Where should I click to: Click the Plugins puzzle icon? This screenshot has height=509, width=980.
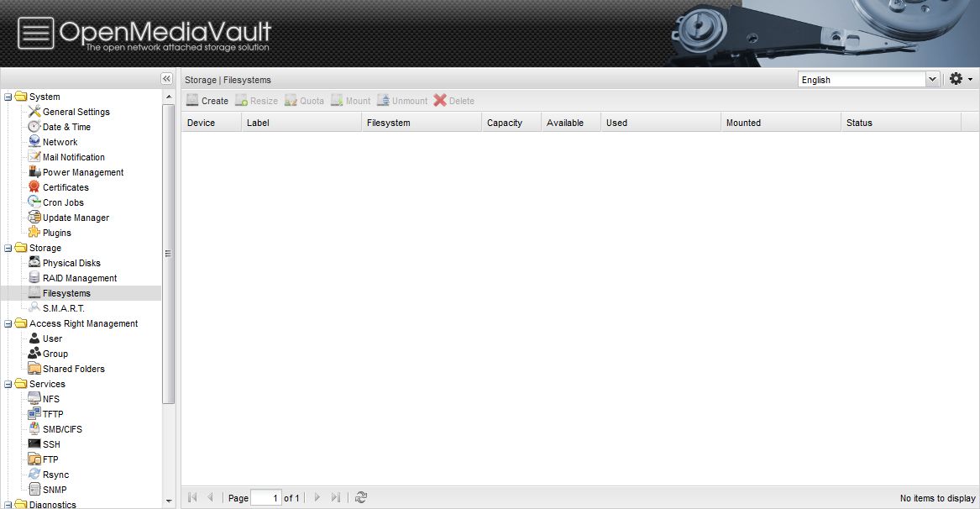34,232
